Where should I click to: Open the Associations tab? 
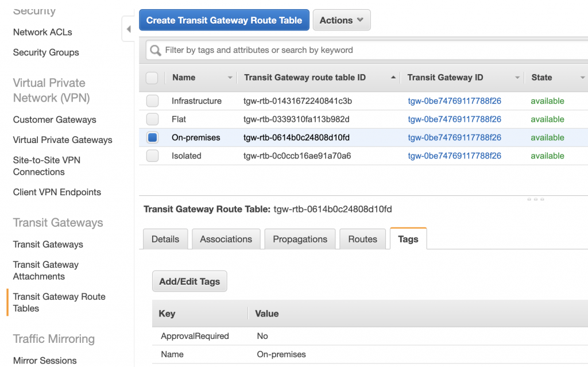pyautogui.click(x=226, y=239)
